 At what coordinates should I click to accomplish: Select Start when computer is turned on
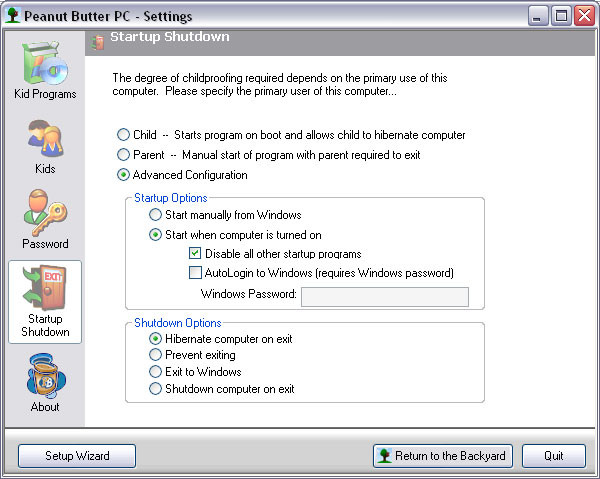[155, 235]
